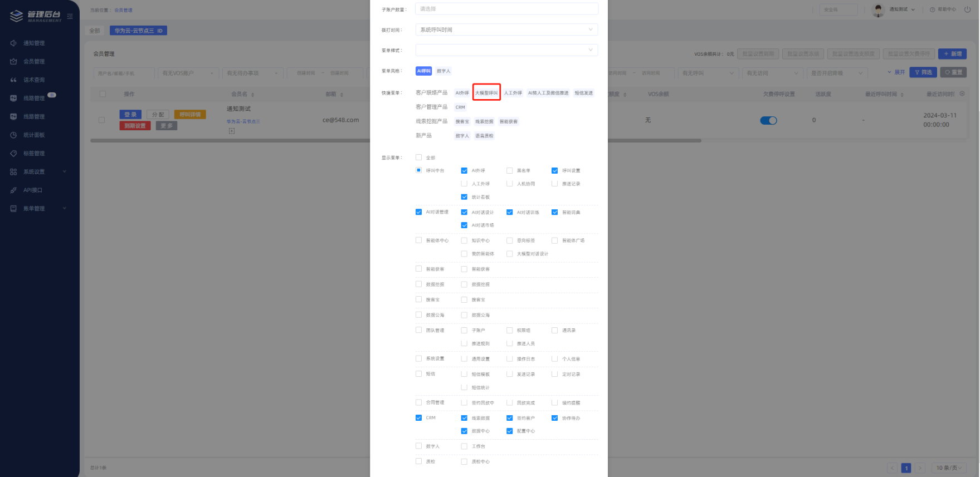
Task: Check the 全部 checkbox under 显示菜单
Action: tap(418, 158)
